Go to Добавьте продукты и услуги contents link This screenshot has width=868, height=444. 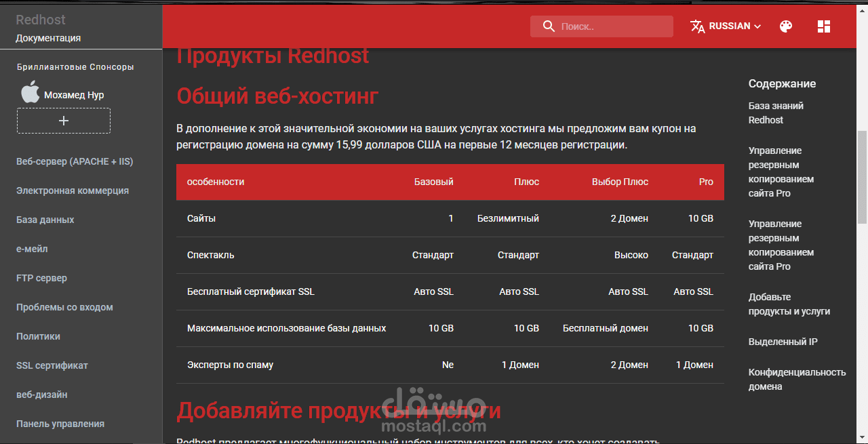(789, 304)
